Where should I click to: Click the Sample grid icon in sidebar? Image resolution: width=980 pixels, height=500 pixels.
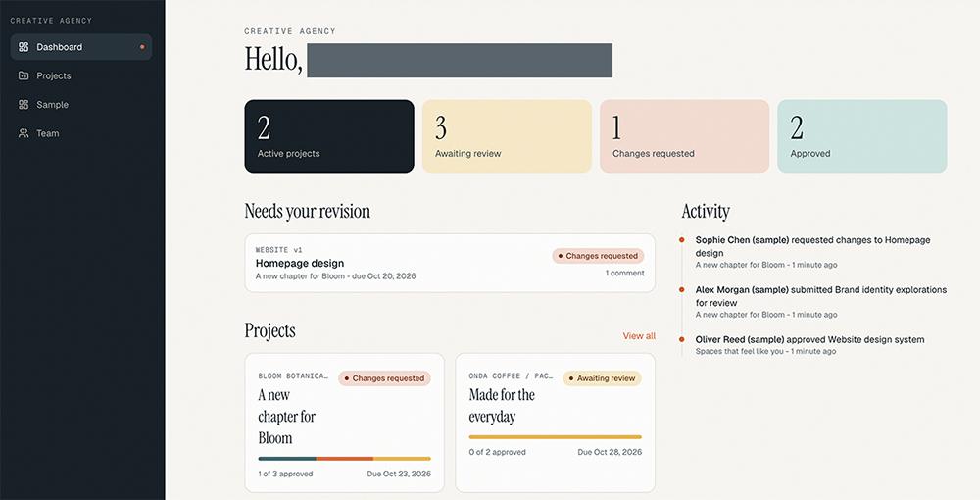[24, 104]
